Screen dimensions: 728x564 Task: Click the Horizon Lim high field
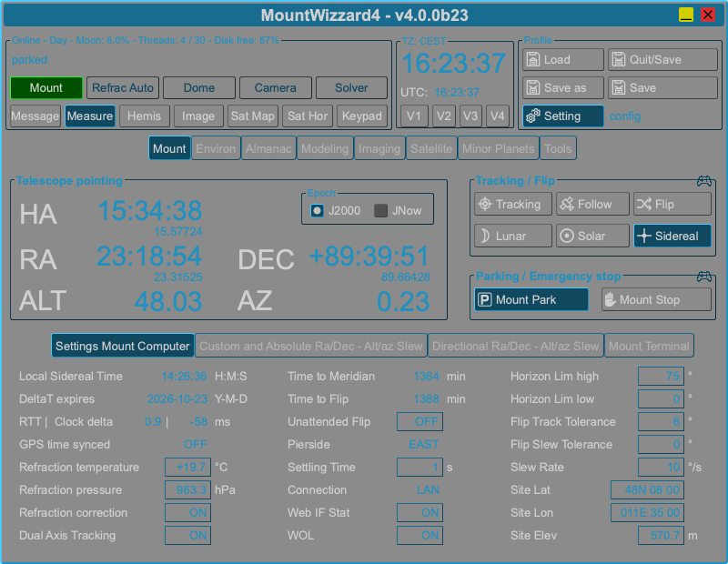point(662,376)
